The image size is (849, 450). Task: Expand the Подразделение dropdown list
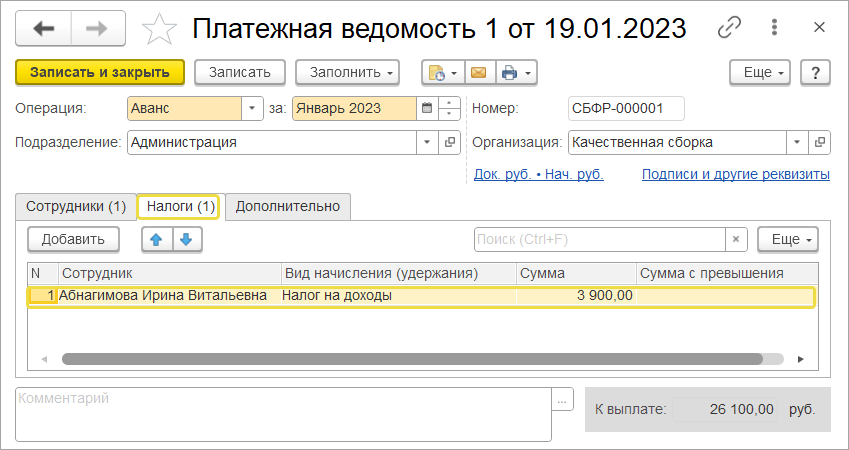428,142
